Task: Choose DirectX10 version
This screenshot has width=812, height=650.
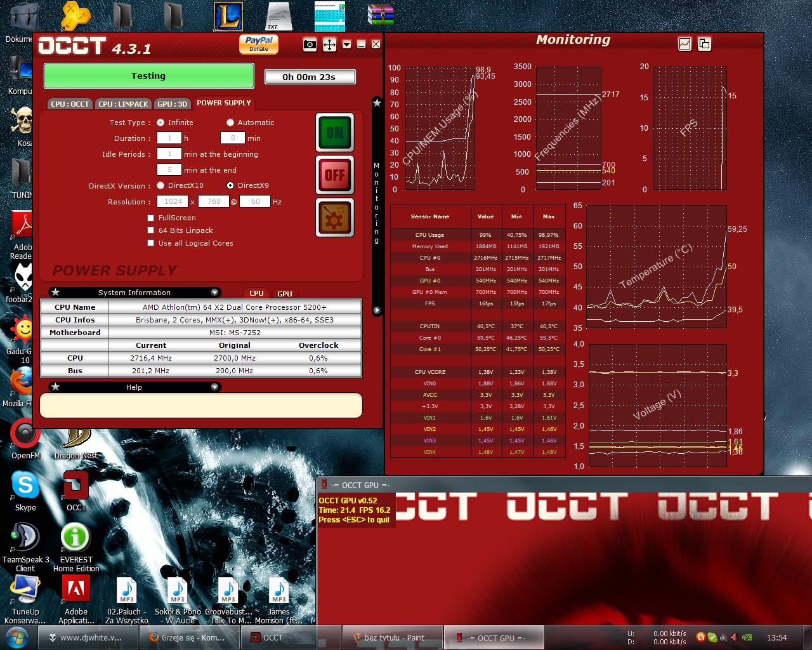Action: click(x=160, y=185)
